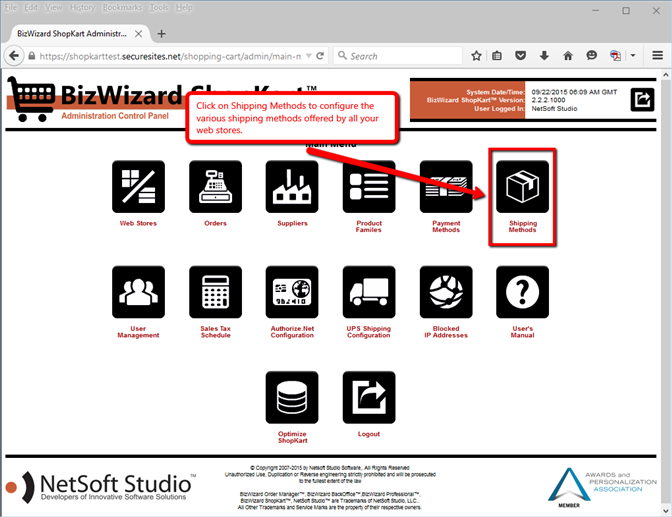Screen dimensions: 672x517
Task: Open the Sales Tax Schedule calculator icon
Action: [x=215, y=292]
